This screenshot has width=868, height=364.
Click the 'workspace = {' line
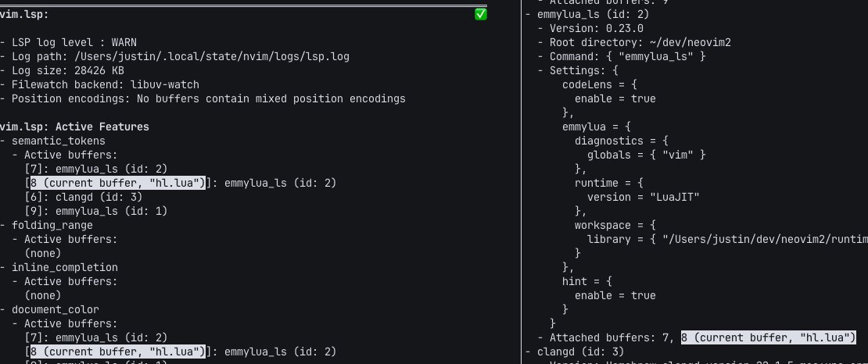pyautogui.click(x=615, y=225)
